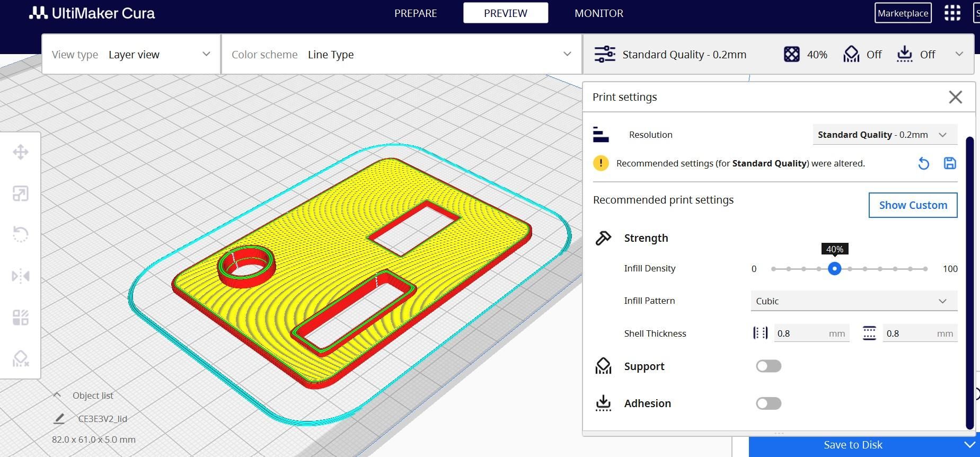Close the Print settings panel

coord(955,97)
